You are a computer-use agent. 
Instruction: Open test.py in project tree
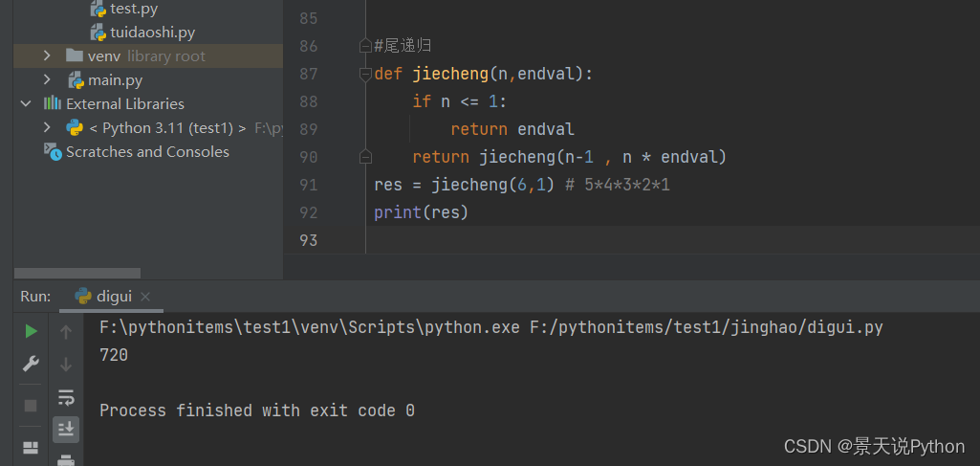[134, 9]
